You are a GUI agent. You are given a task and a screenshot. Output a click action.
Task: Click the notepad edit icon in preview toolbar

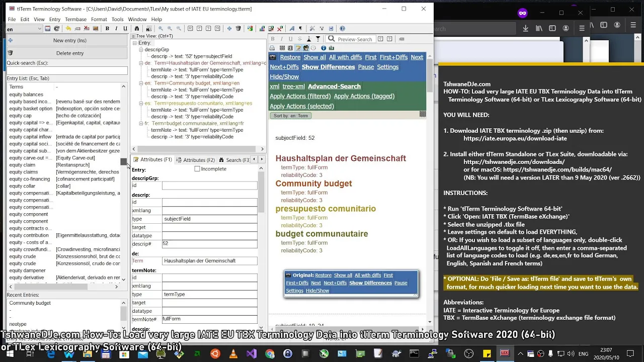tap(298, 48)
